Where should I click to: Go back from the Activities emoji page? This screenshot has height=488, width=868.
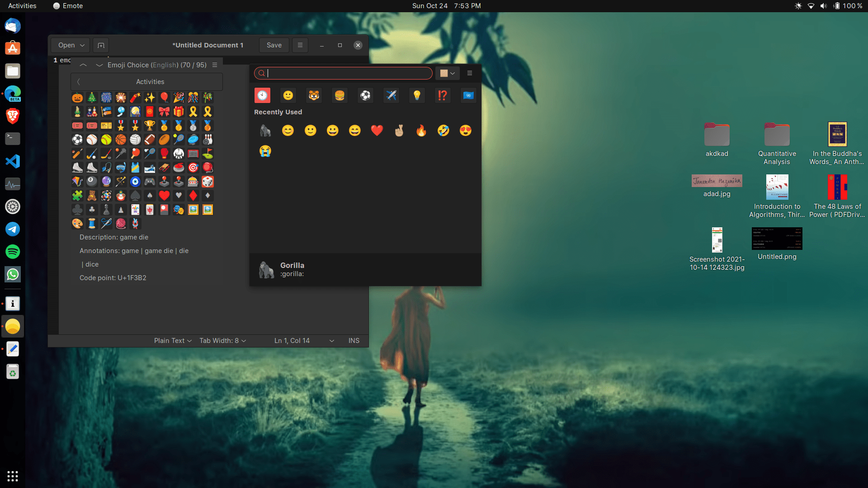coord(79,82)
